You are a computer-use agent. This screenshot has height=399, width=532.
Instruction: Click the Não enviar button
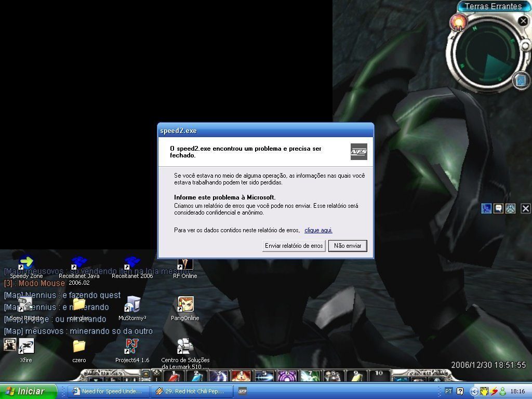tap(348, 246)
